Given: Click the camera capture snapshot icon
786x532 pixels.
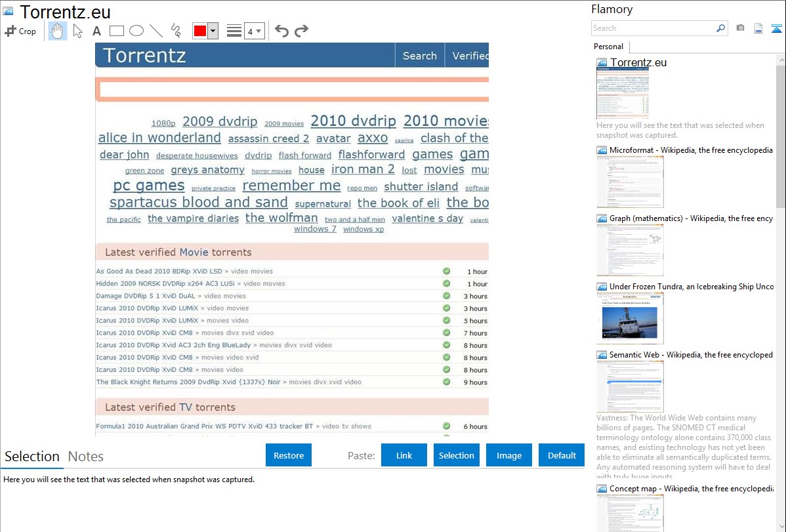Looking at the screenshot, I should click(740, 28).
